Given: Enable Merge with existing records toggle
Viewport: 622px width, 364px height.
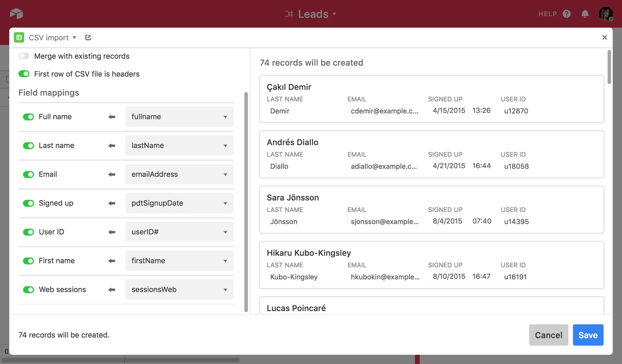Looking at the screenshot, I should click(x=24, y=56).
